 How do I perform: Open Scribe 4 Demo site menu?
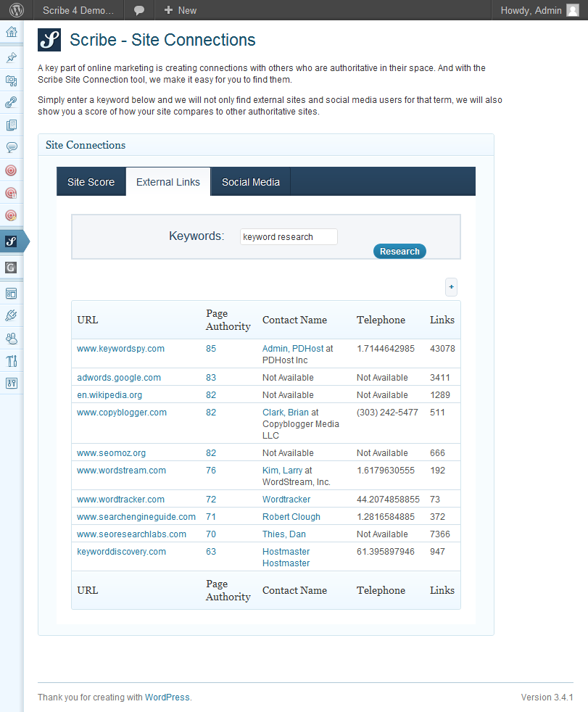click(x=78, y=10)
